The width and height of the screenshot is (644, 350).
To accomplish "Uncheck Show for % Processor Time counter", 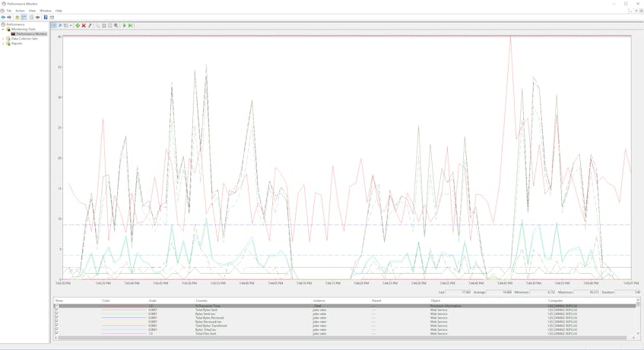I will (x=57, y=306).
